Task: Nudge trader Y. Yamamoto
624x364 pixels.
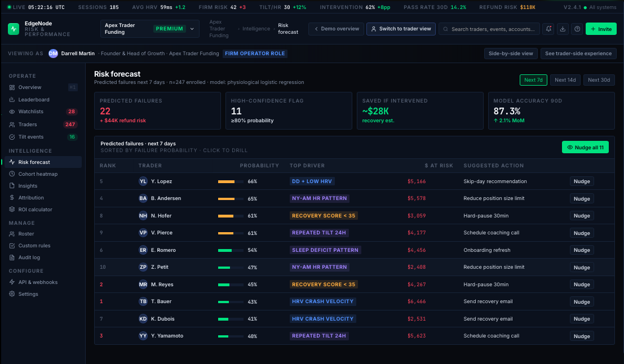Action: pos(582,336)
